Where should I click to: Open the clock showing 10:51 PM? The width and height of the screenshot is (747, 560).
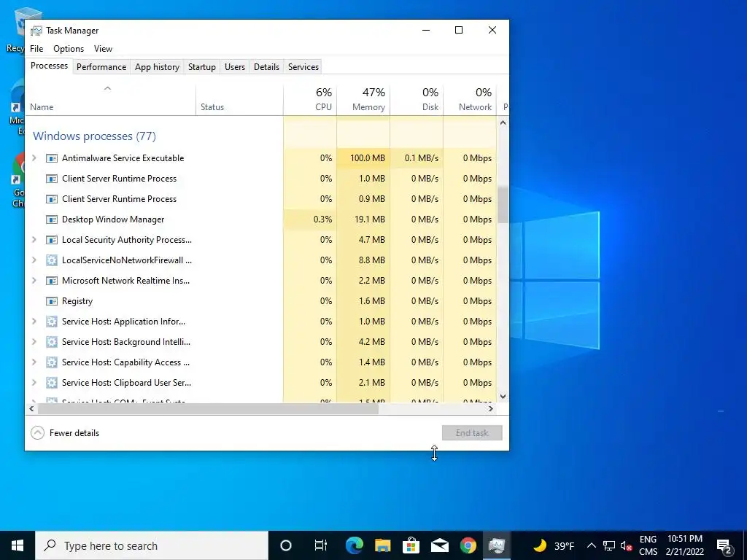pos(685,545)
